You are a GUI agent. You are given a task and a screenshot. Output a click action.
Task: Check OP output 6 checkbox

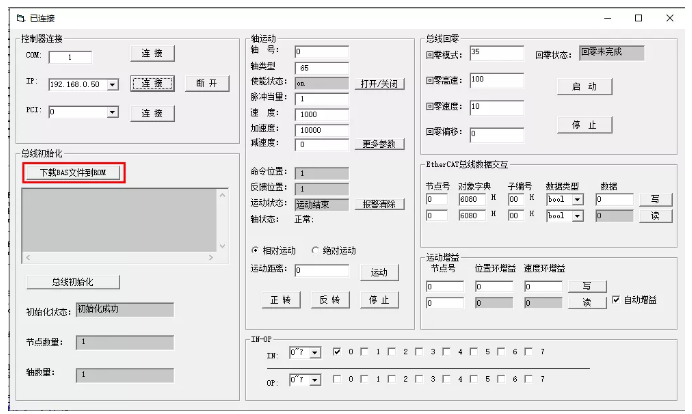pyautogui.click(x=501, y=379)
